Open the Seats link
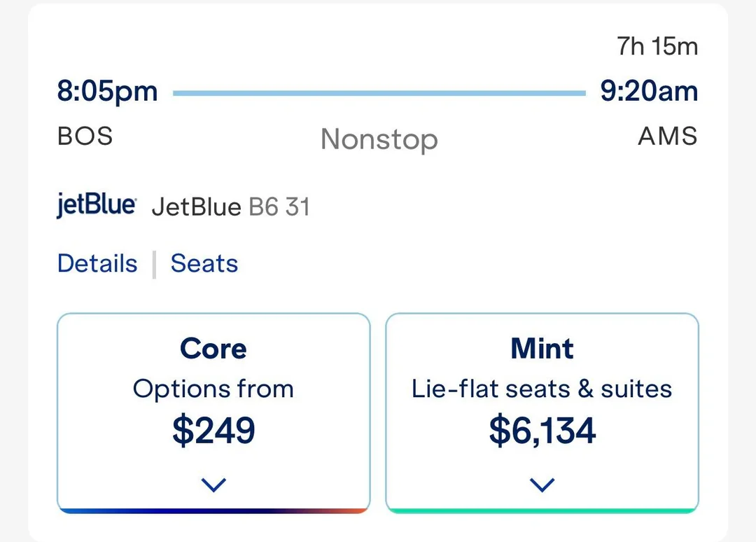The height and width of the screenshot is (542, 756). pos(204,264)
